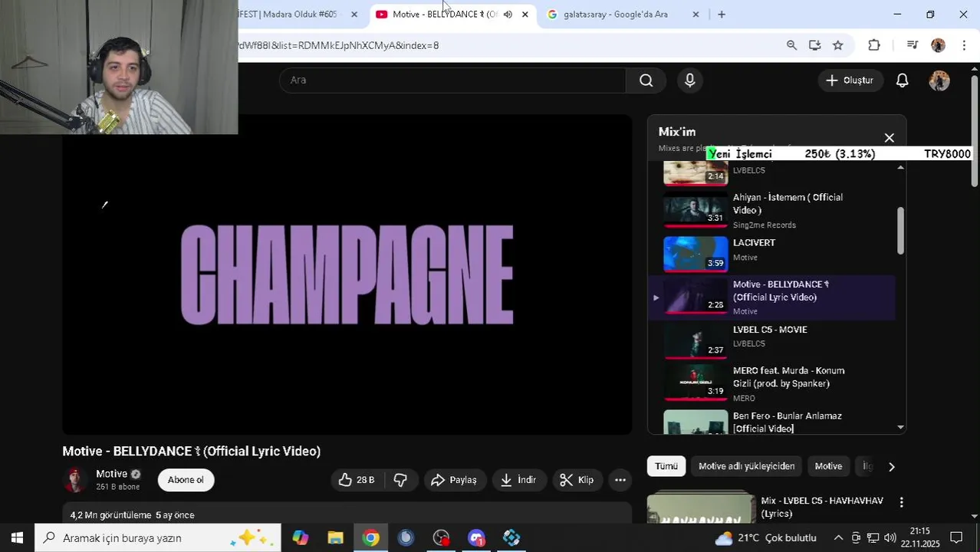Click the Windows taskbar search box
This screenshot has height=552, width=980.
[158, 538]
